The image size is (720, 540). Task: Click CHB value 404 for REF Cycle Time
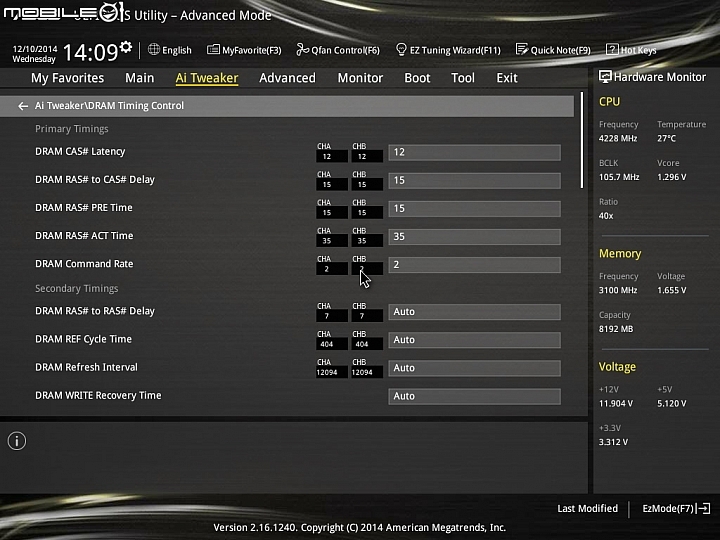point(367,344)
